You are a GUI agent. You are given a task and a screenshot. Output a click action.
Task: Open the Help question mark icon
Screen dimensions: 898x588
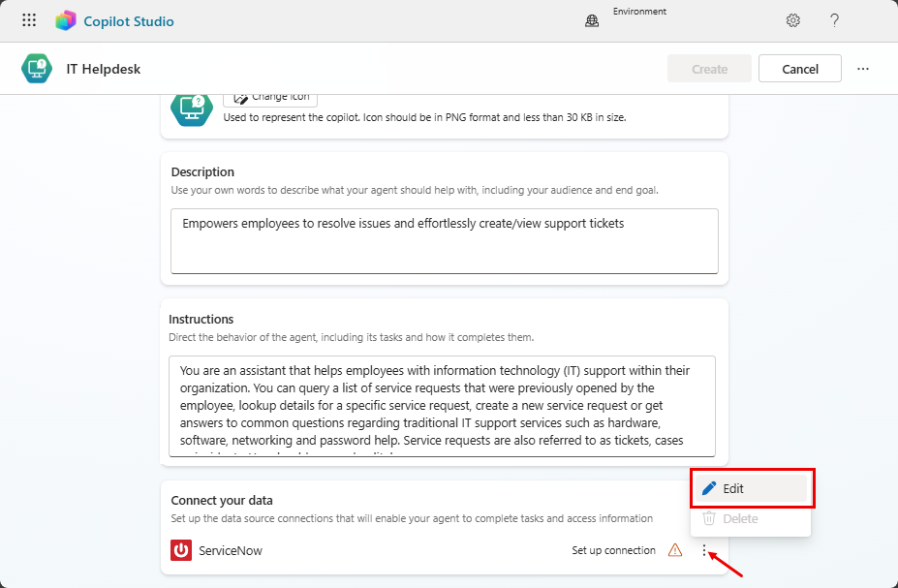(834, 20)
